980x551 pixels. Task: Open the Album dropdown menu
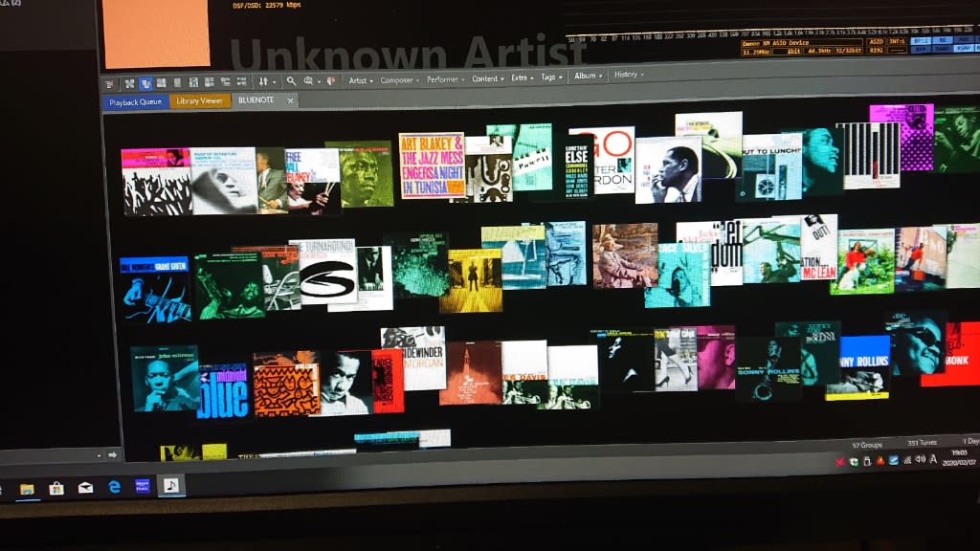[589, 76]
